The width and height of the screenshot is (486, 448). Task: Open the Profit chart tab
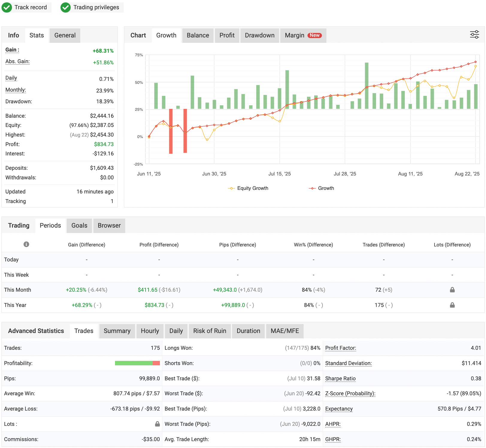tap(227, 35)
